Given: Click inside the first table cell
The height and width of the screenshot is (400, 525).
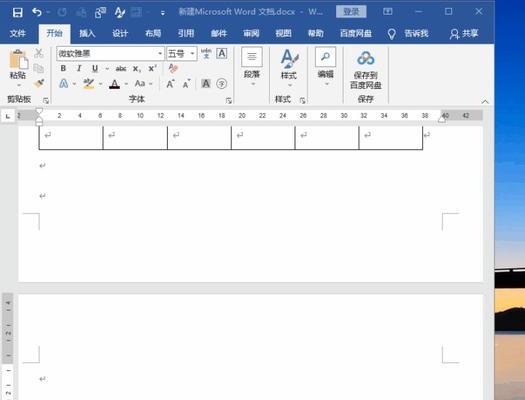Looking at the screenshot, I should 71,137.
